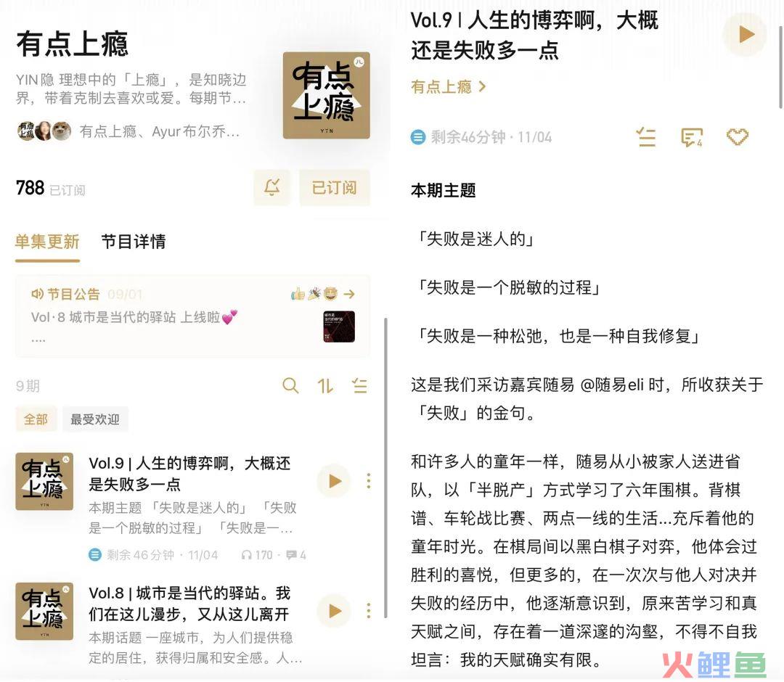Screen dimensions: 784x682
Task: Open the 有点上瘾 show link with the chevron
Action: [x=449, y=87]
